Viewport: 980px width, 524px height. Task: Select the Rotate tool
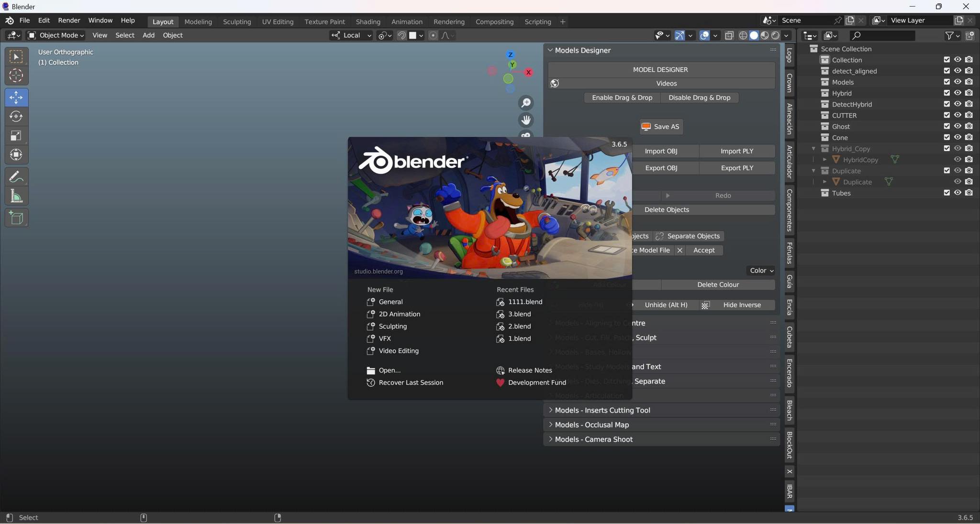[x=16, y=116]
